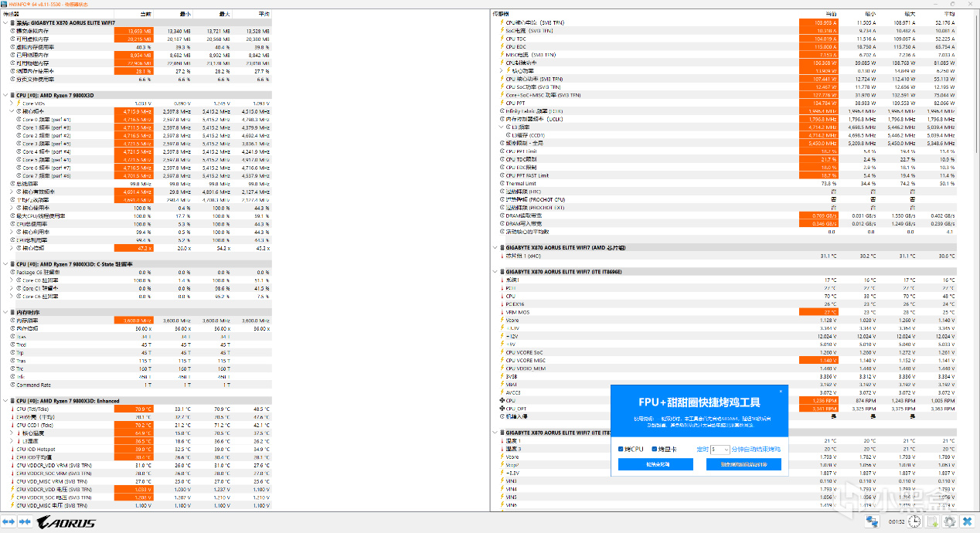Click the 当前 column header in right panel
This screenshot has width=980, height=533.
(820, 14)
